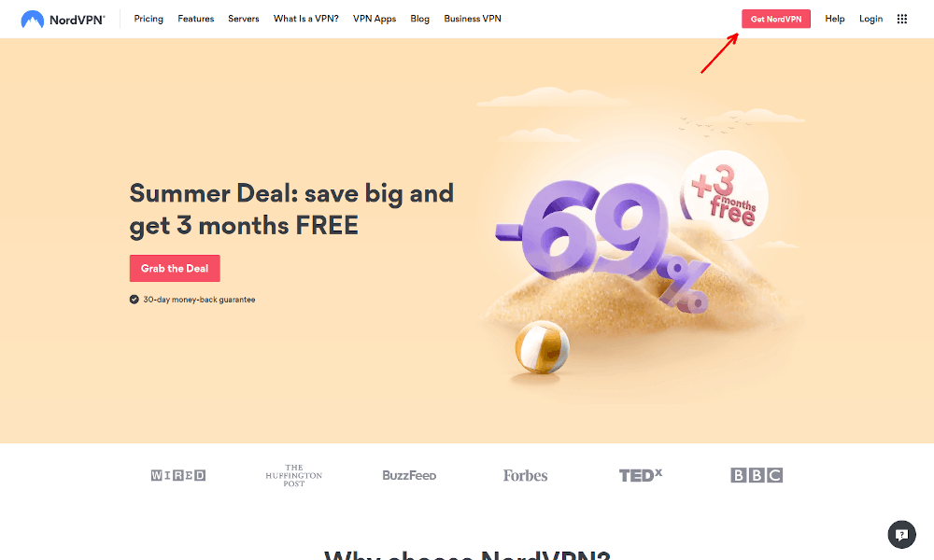Visit the Blog link

point(420,19)
